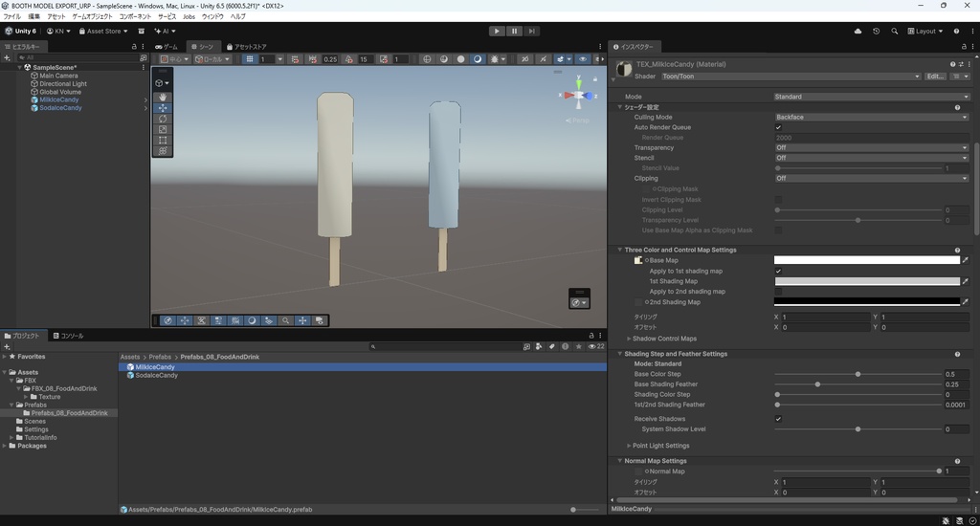Toggle the scene lighting debug sun icon

point(495,59)
